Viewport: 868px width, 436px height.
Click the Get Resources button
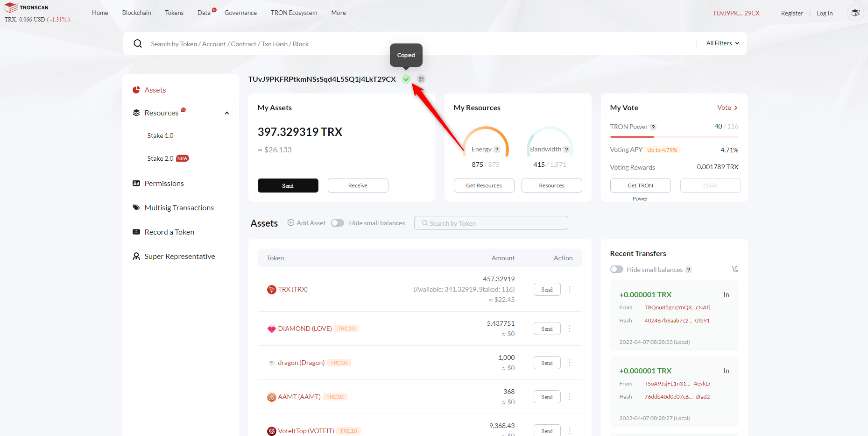(484, 186)
